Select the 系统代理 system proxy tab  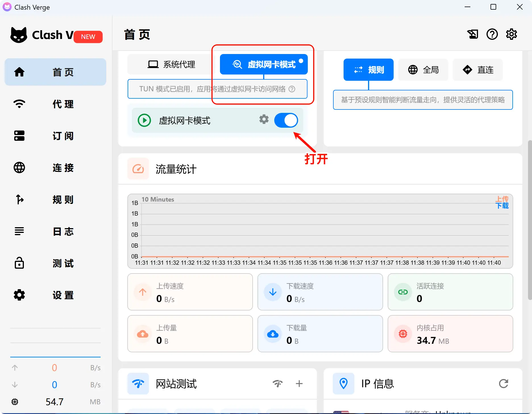[171, 64]
